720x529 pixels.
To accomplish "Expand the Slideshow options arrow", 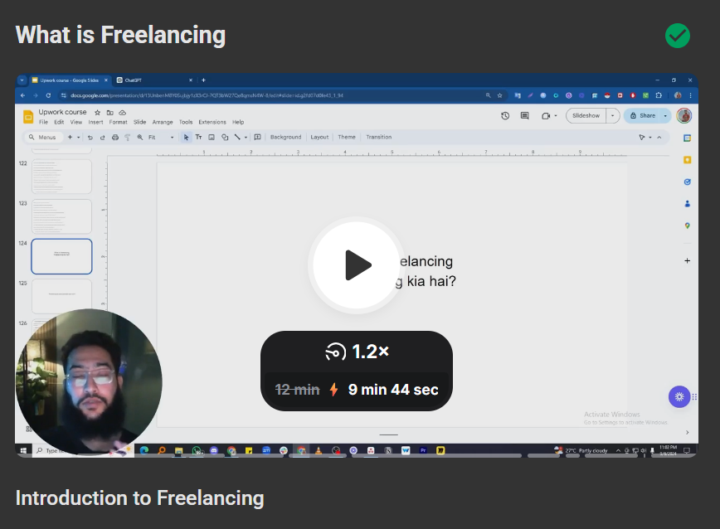I will pos(613,116).
